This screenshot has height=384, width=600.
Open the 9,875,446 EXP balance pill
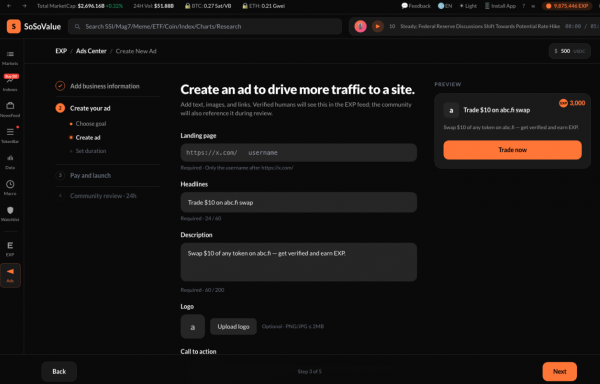567,6
